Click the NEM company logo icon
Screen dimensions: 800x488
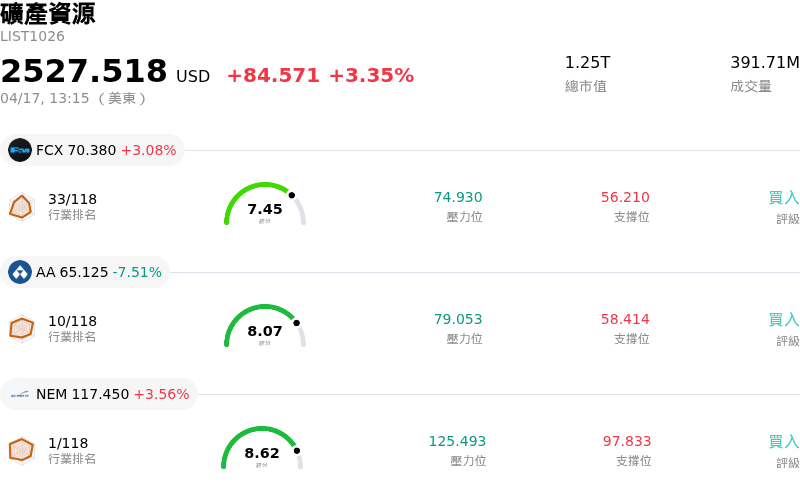tap(20, 394)
